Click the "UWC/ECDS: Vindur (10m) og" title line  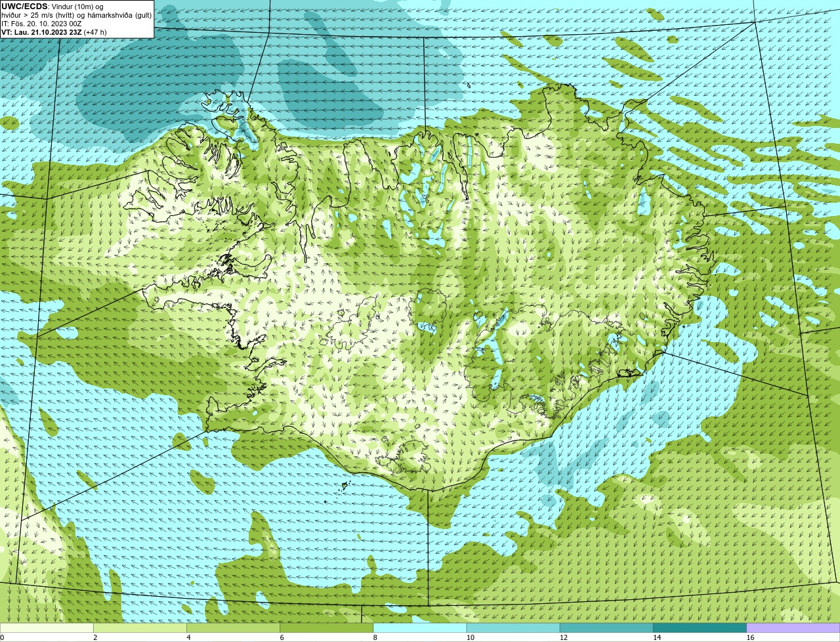pos(53,6)
